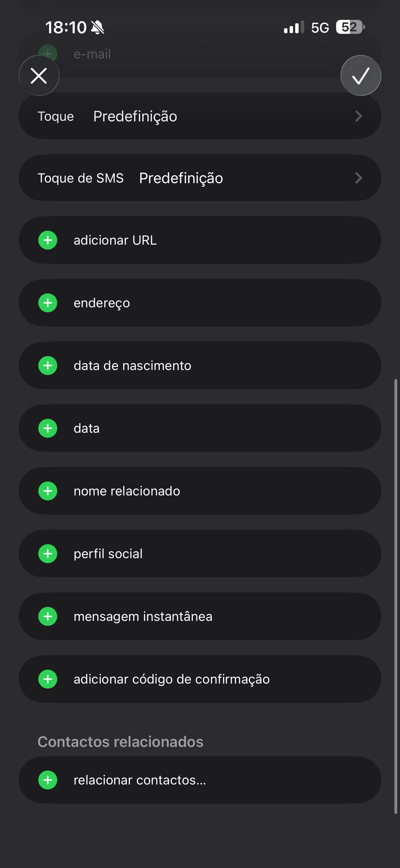Cancel editing with the X button

click(39, 75)
